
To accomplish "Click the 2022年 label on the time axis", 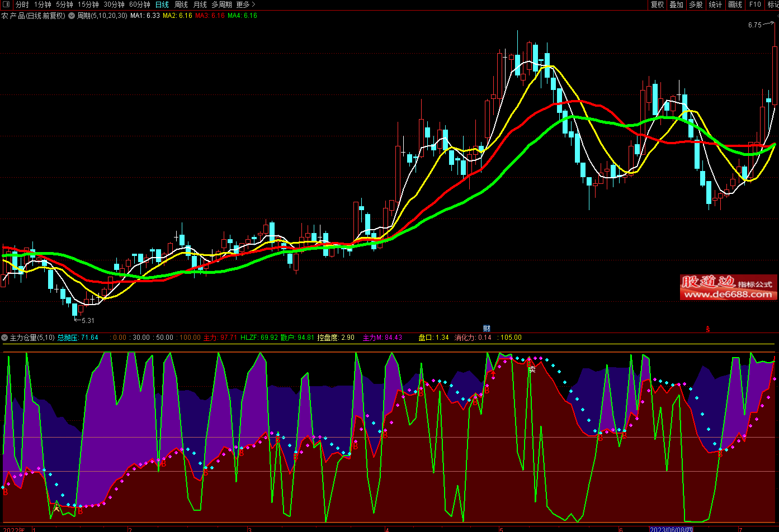I will (13, 529).
